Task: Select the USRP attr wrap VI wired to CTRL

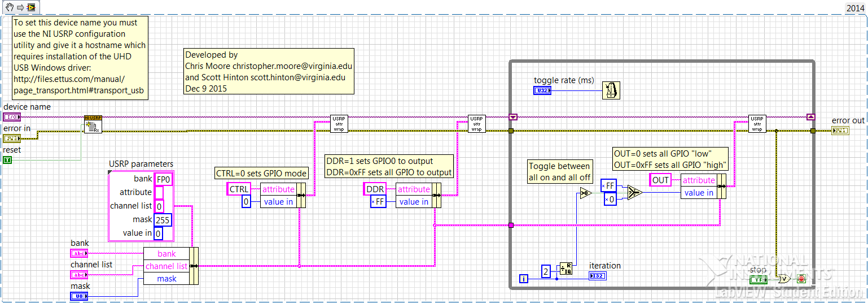Action: (x=339, y=124)
